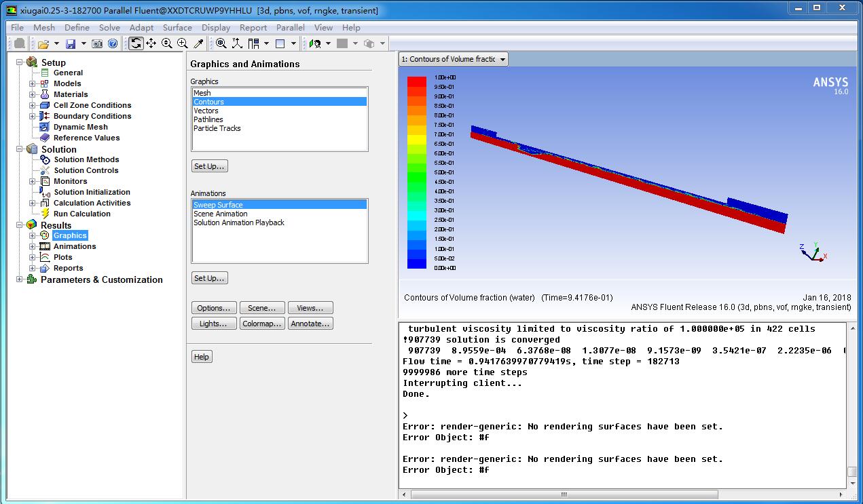The width and height of the screenshot is (863, 504).
Task: Click the Solution Methods gears icon
Action: 45,159
